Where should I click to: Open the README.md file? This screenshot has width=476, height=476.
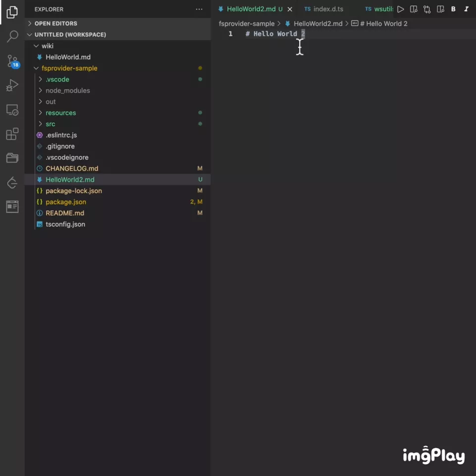coord(118,213)
